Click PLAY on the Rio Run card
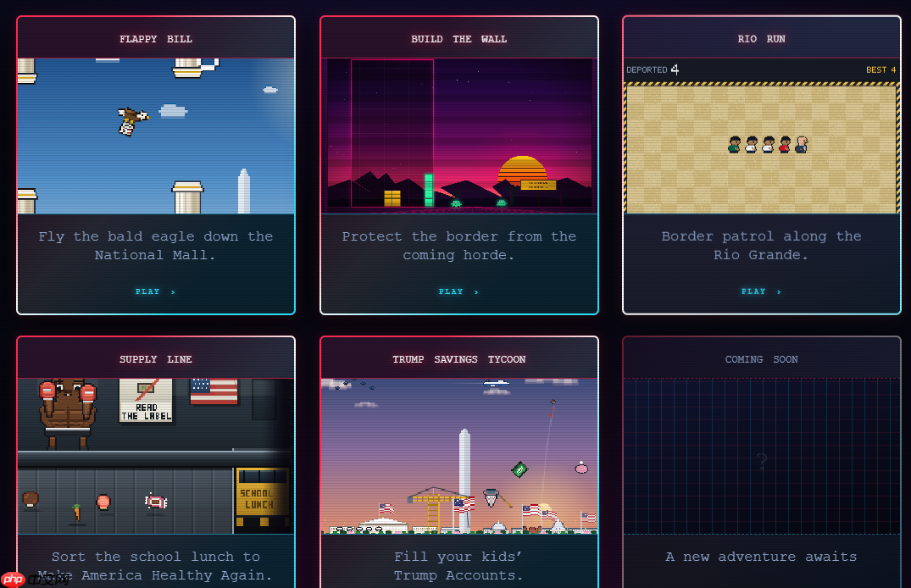Viewport: 911px width, 588px height. coord(761,291)
